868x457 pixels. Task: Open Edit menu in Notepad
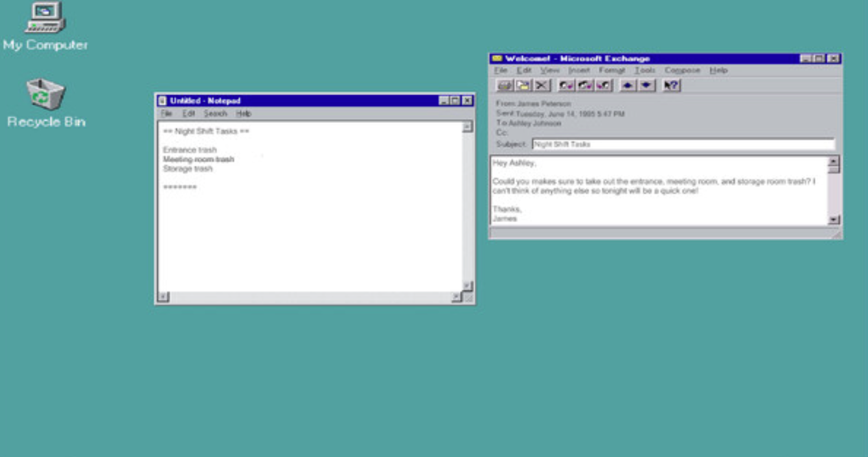pyautogui.click(x=188, y=113)
